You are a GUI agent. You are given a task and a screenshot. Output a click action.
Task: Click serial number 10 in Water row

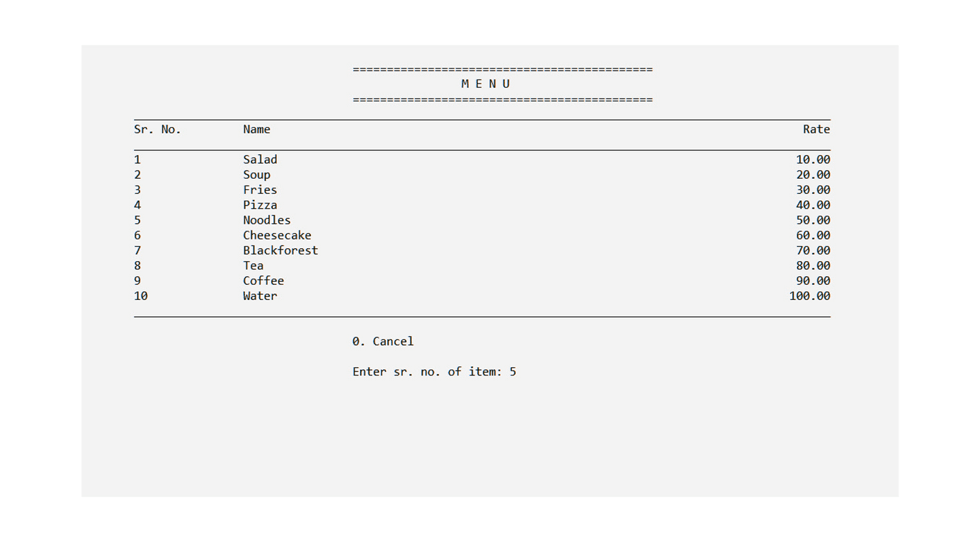click(x=141, y=296)
